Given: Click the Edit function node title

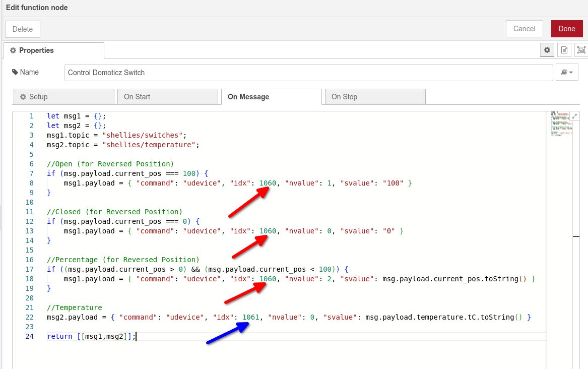Looking at the screenshot, I should (37, 8).
